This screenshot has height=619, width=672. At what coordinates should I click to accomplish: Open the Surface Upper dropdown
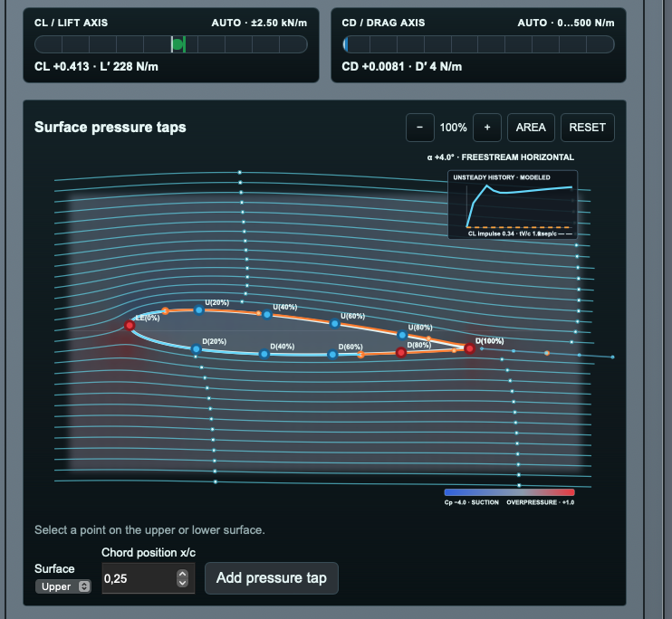[x=63, y=586]
